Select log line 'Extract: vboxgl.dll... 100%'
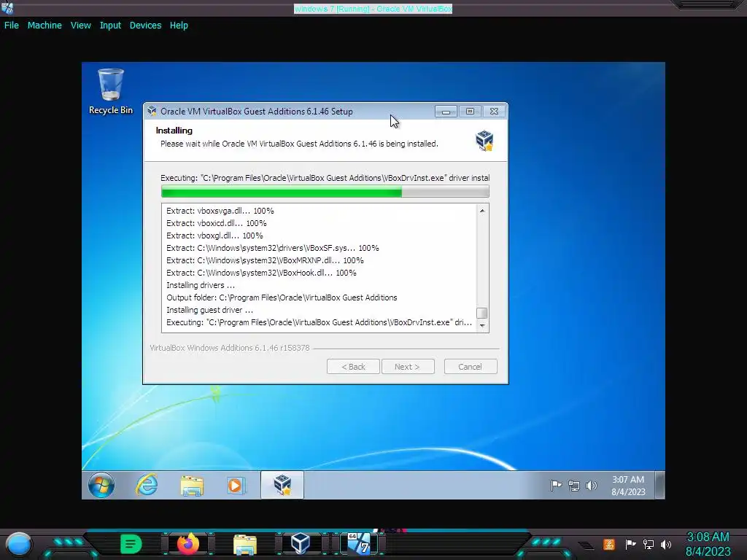 [214, 236]
